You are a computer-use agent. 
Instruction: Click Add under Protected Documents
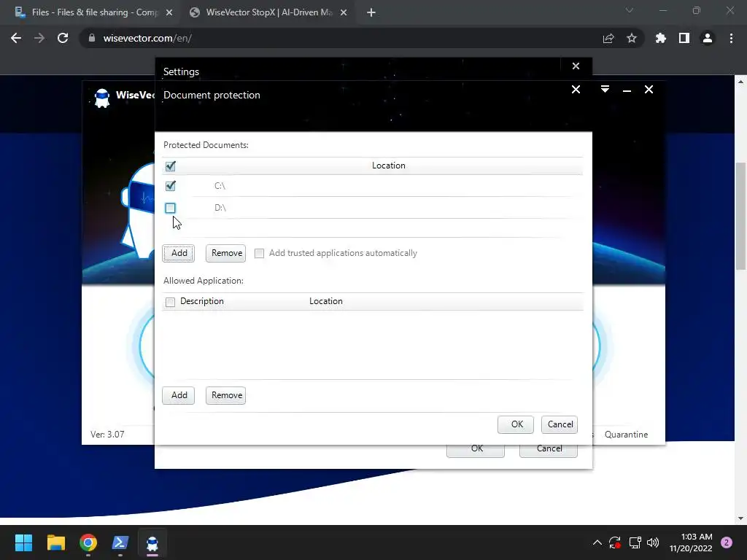[x=179, y=253]
